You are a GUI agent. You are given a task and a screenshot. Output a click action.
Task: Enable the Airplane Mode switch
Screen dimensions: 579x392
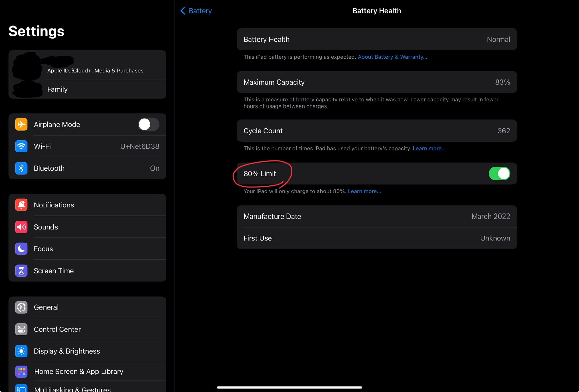click(148, 124)
